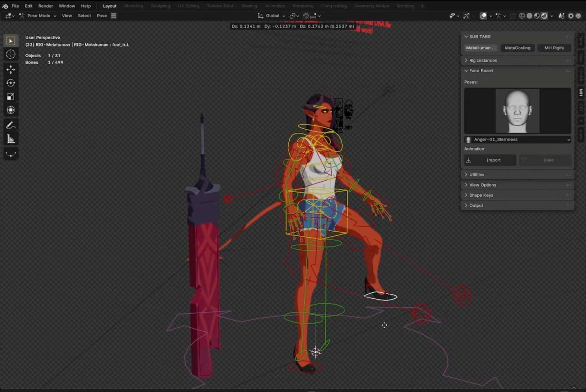Viewport: 586px width, 392px height.
Task: Switch to the MetaGosling sub tab
Action: [x=517, y=48]
